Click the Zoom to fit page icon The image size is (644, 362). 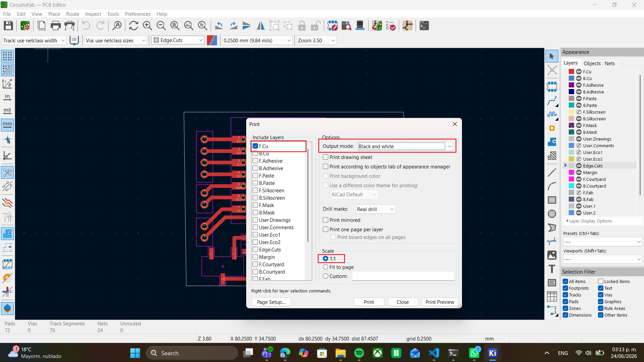175,26
